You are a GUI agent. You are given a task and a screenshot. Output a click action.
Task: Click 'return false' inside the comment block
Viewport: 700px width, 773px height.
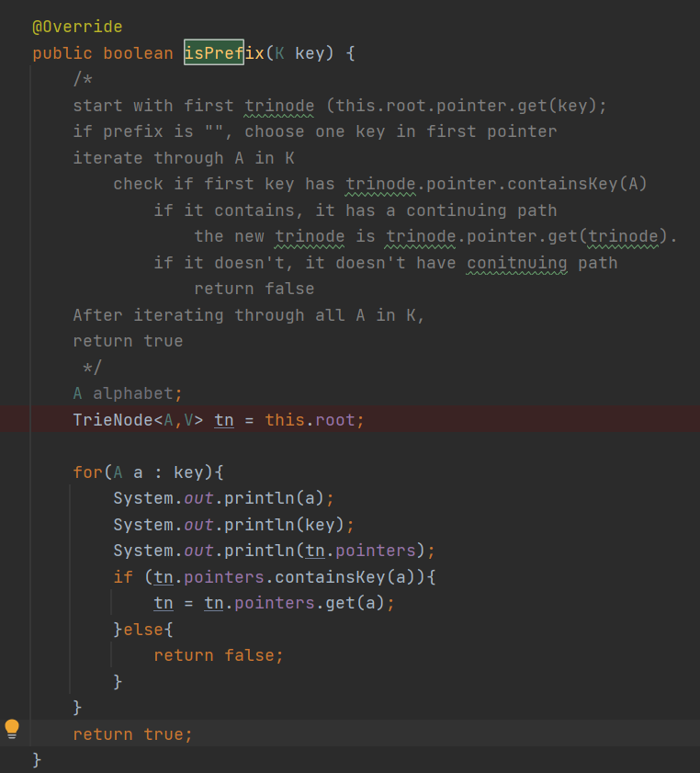point(254,289)
